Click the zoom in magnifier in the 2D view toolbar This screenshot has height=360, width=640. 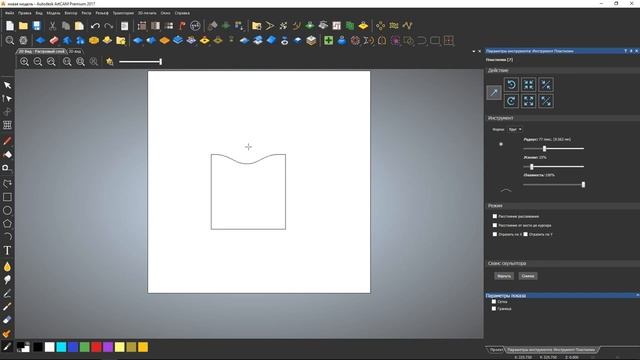tap(24, 62)
